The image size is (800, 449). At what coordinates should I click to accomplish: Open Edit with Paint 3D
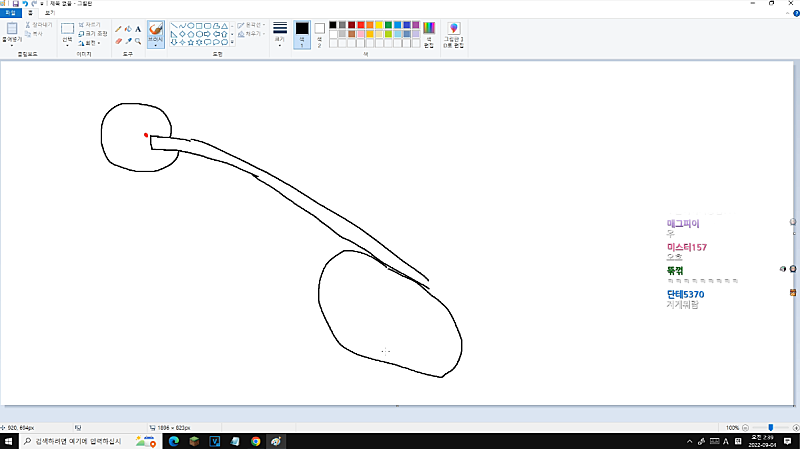pyautogui.click(x=453, y=34)
